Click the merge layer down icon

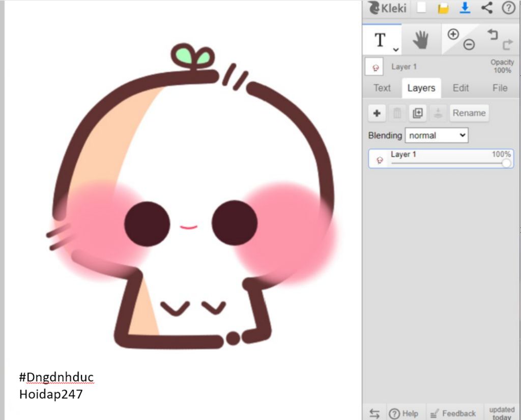pyautogui.click(x=438, y=113)
